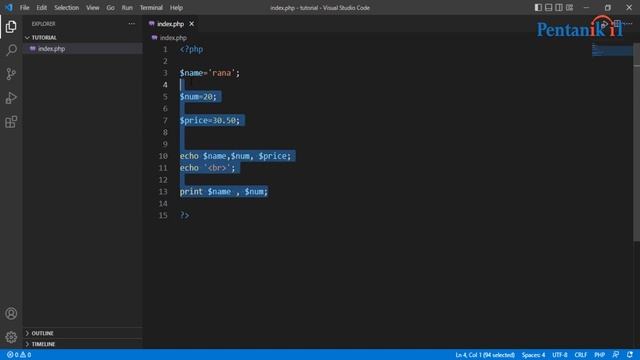Viewport: 640px width, 360px height.
Task: Open Explorer more actions ellipsis
Action: coord(131,24)
